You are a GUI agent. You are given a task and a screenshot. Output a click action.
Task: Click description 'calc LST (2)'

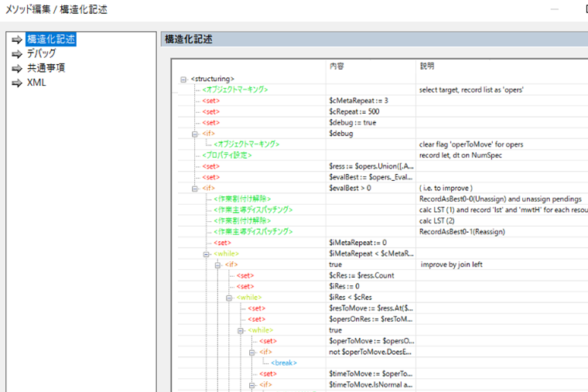point(437,220)
